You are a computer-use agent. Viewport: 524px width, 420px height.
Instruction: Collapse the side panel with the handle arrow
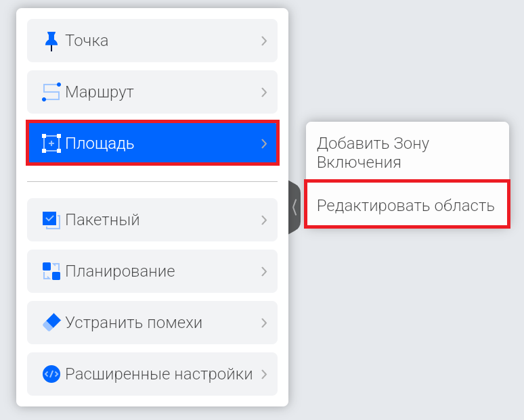pos(294,207)
